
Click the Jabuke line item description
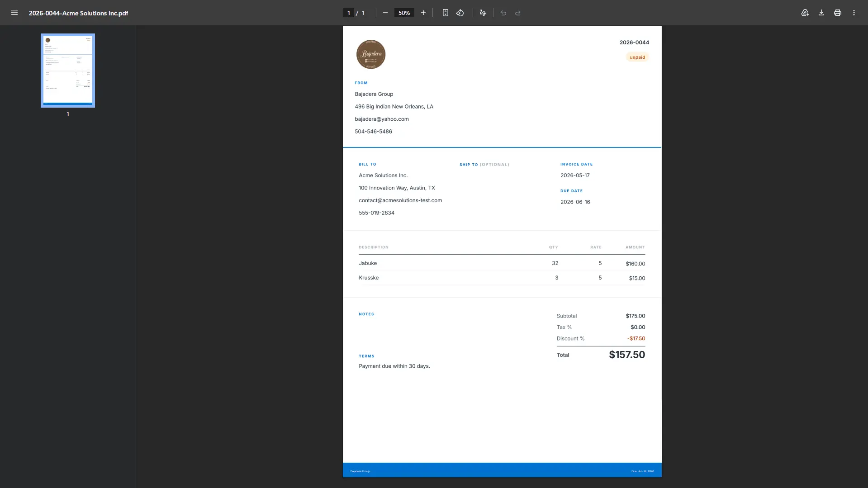(x=368, y=263)
